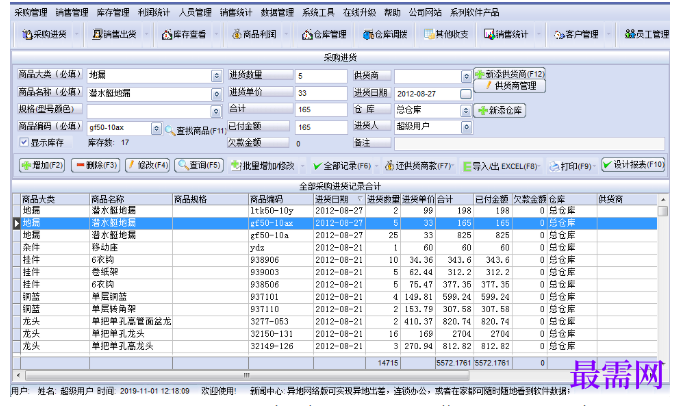
Task: Expand 商品编码 dropdown
Action: 156,128
